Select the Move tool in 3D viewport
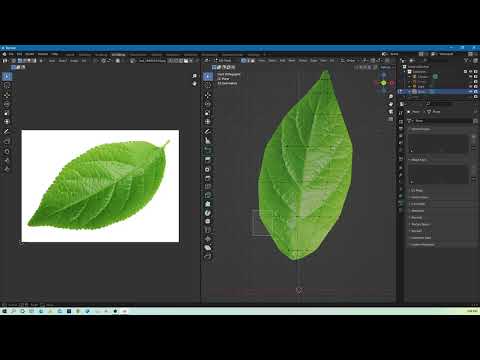This screenshot has height=360, width=480. point(208,96)
